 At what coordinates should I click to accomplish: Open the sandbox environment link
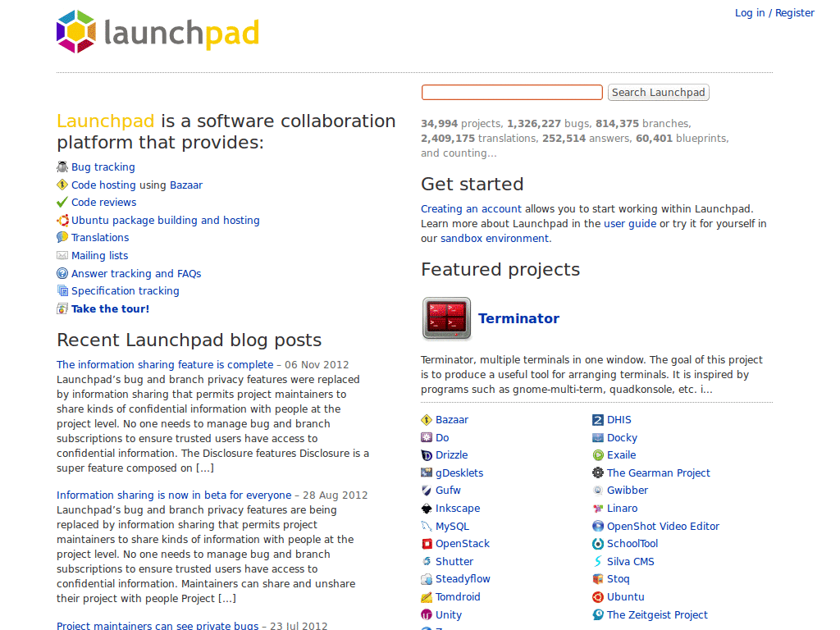(x=495, y=239)
